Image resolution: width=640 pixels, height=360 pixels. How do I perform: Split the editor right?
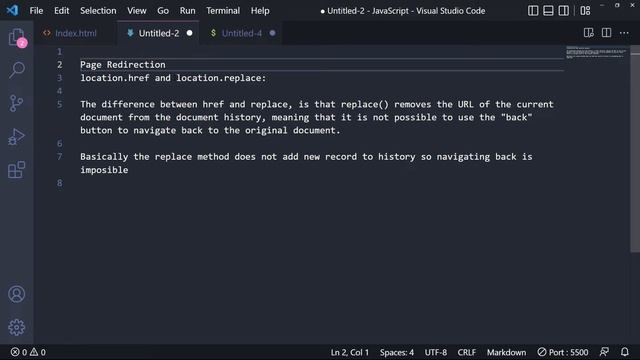coord(607,33)
